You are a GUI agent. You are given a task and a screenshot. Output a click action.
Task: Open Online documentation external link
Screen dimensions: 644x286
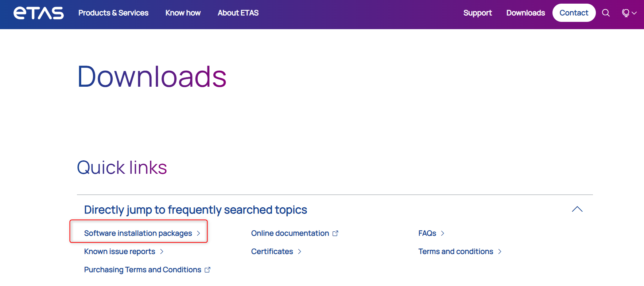(295, 233)
